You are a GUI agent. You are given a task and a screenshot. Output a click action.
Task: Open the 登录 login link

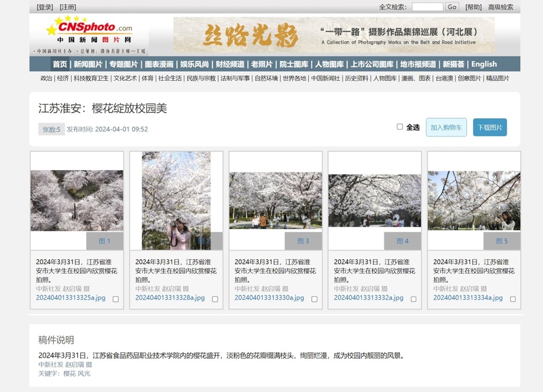pos(45,7)
